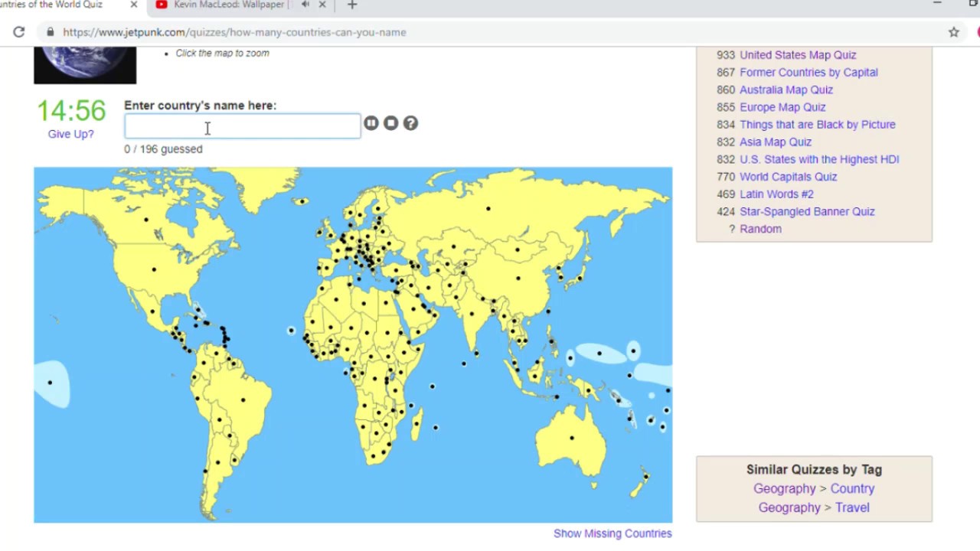
Task: Open Things that are Black by Picture
Action: pyautogui.click(x=818, y=125)
